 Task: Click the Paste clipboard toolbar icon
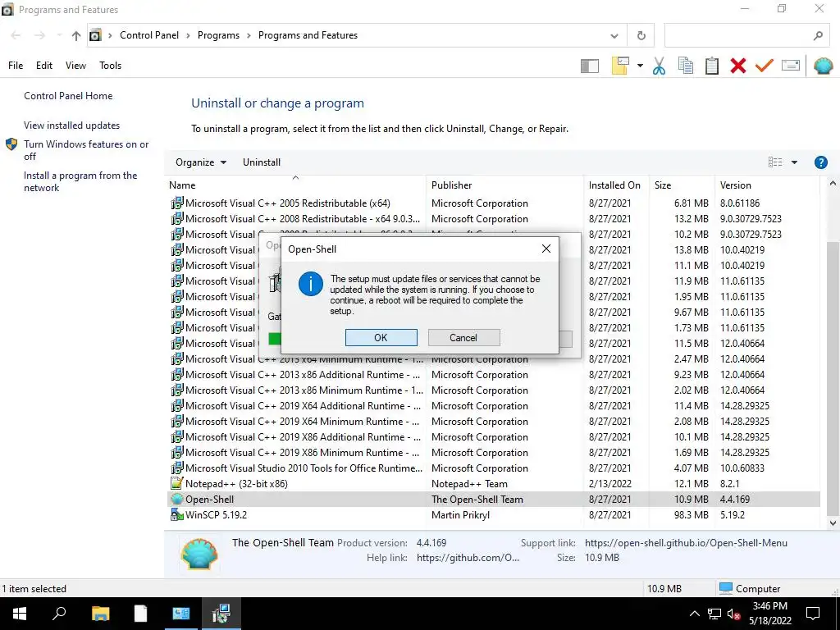coord(712,66)
